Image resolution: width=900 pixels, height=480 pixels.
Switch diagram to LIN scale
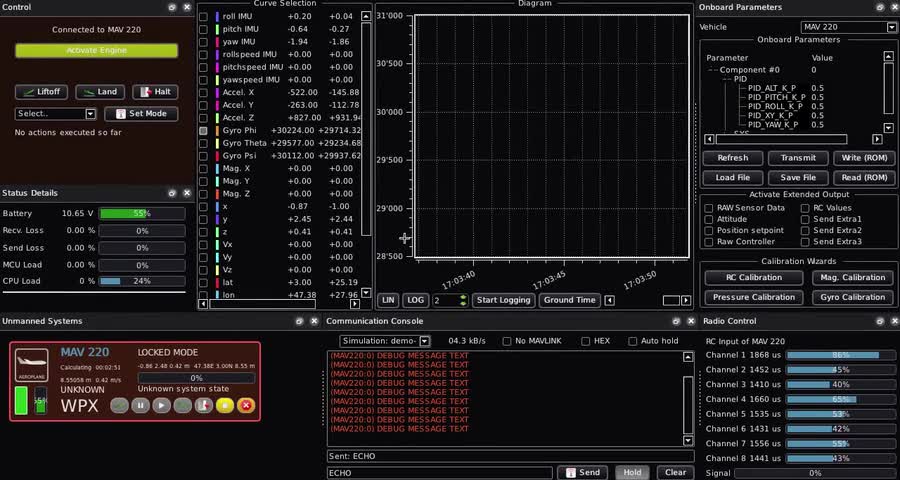[389, 300]
